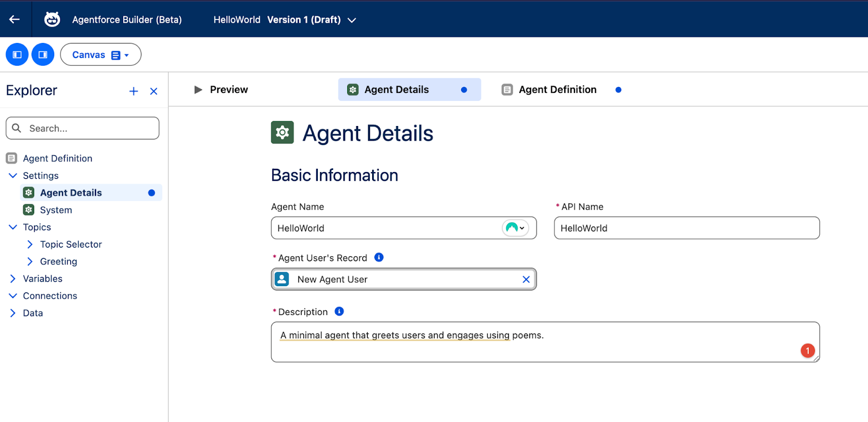Toggle the left panel visibility button
Image resolution: width=868 pixels, height=422 pixels.
[x=17, y=55]
